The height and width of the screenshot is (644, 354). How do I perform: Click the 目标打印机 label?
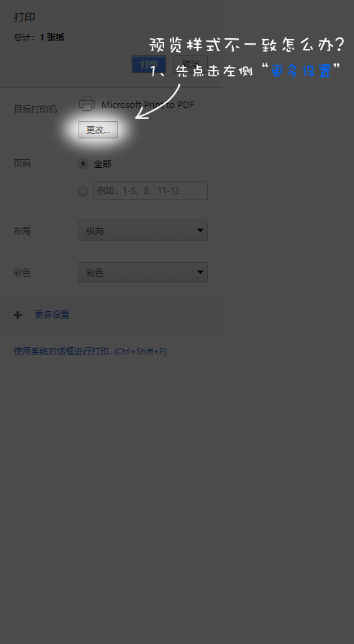coord(35,109)
